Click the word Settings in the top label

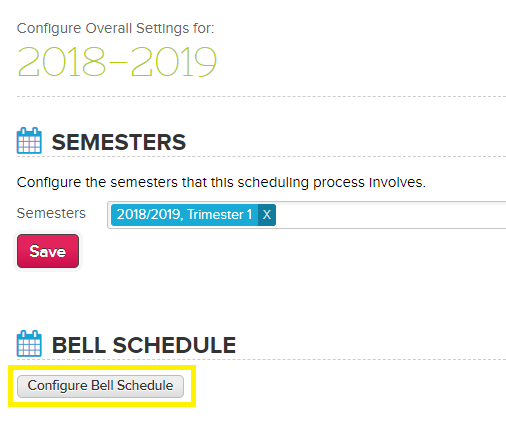coord(163,29)
